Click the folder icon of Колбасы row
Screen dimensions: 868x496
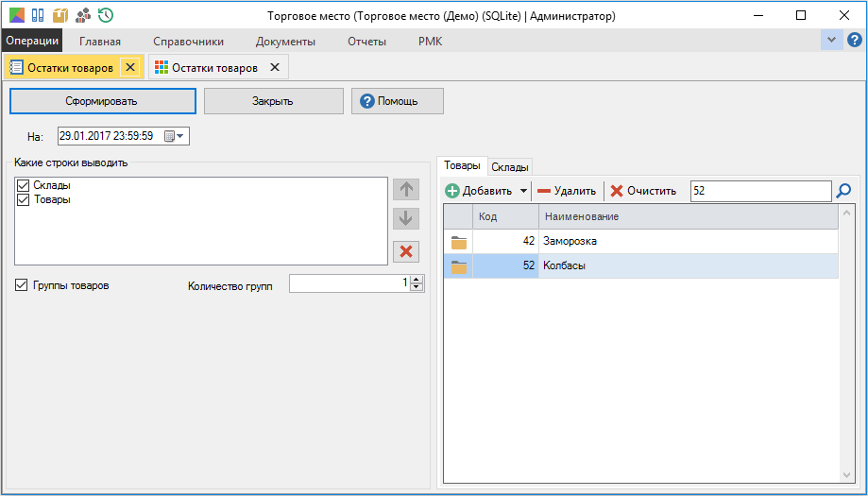(459, 266)
